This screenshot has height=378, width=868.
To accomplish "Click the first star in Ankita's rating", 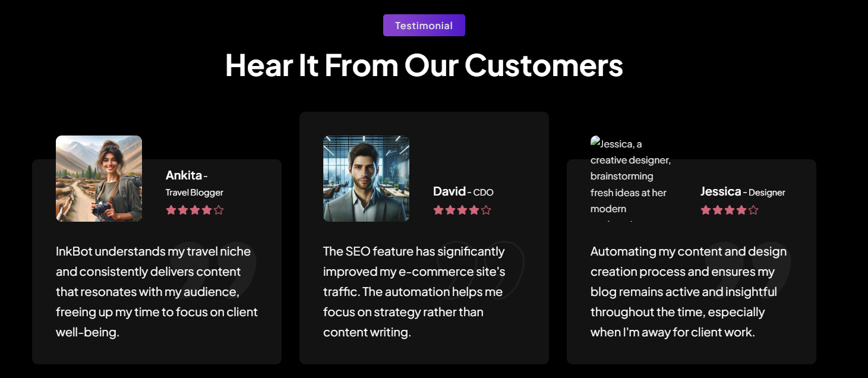I will point(171,210).
